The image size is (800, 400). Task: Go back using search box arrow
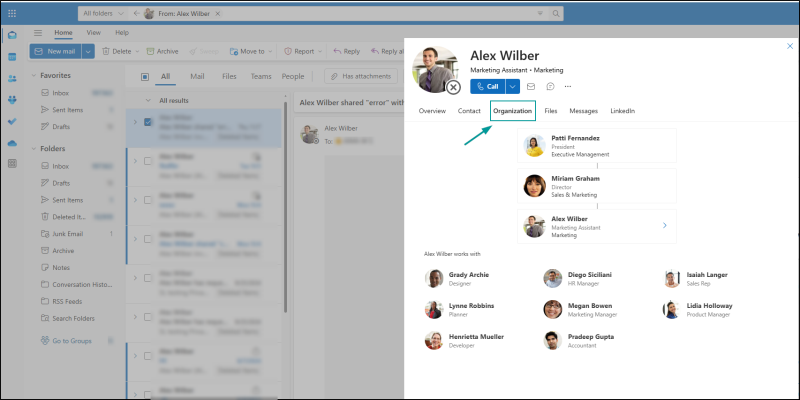click(x=136, y=14)
